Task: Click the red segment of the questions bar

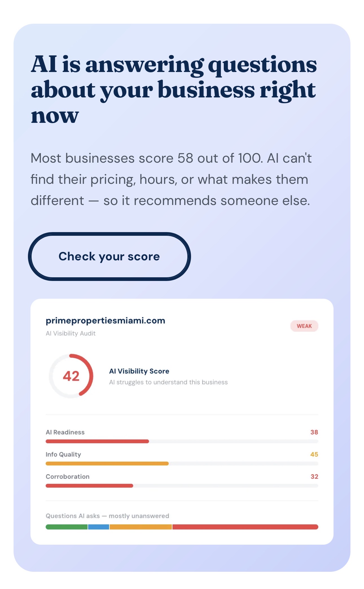Action: coord(245,527)
